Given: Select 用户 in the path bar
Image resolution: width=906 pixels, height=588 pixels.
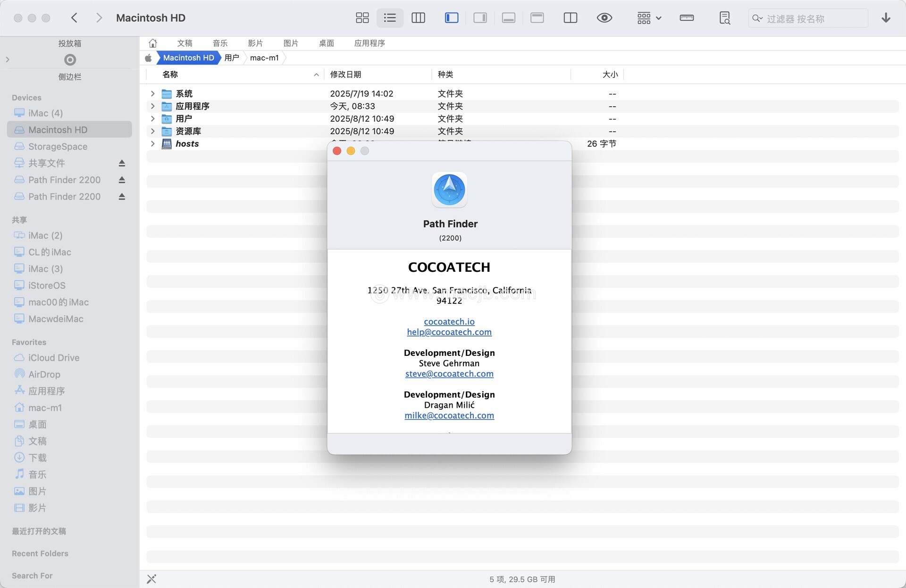Looking at the screenshot, I should point(232,58).
